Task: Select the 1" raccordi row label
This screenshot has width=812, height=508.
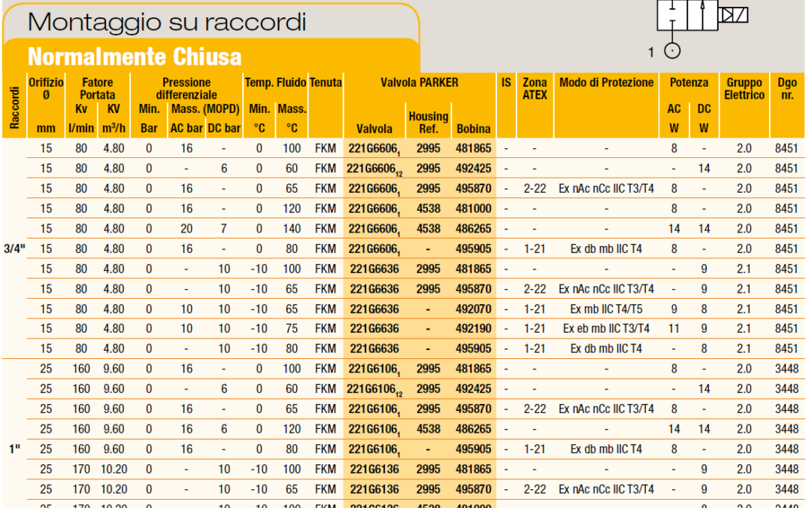Action: [x=13, y=449]
